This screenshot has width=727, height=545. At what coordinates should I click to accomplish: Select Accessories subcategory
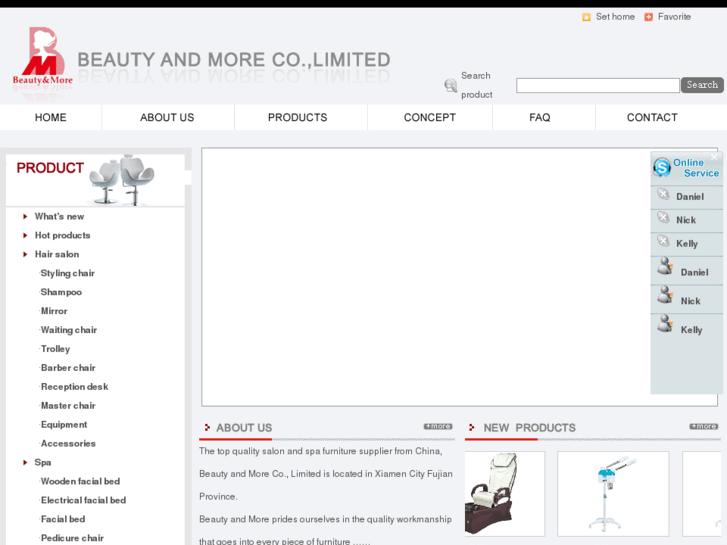click(x=68, y=443)
